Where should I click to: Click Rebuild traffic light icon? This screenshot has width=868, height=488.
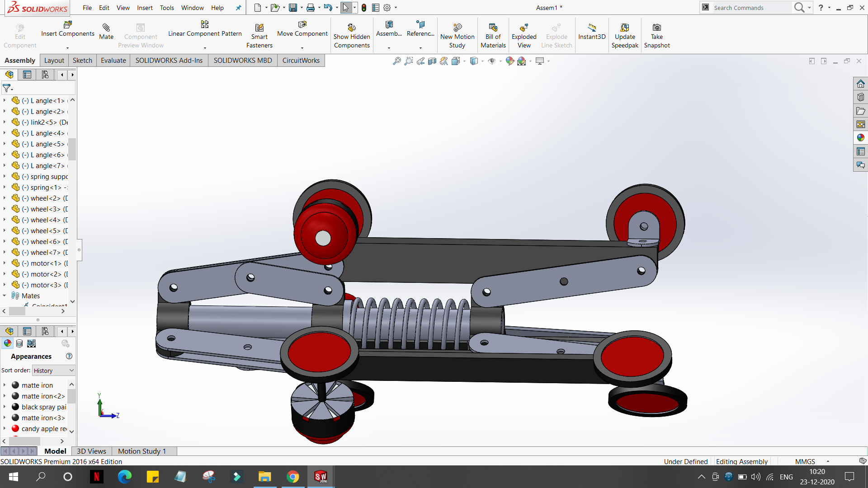point(364,8)
